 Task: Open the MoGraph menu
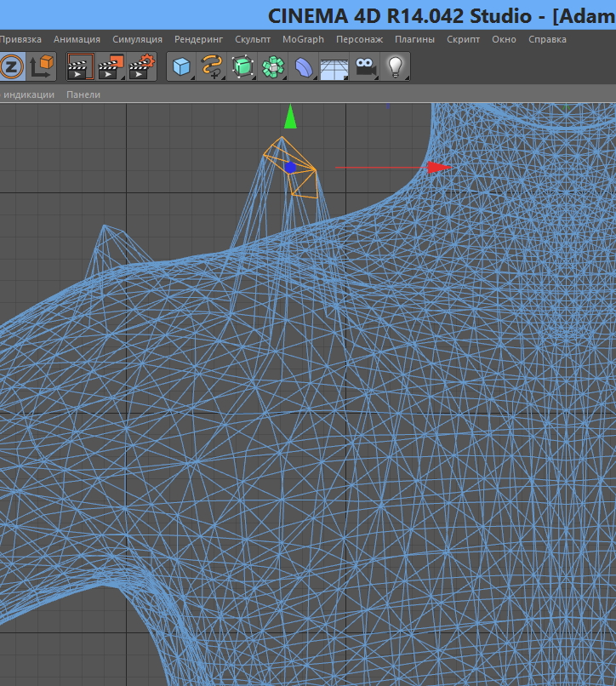(x=303, y=39)
